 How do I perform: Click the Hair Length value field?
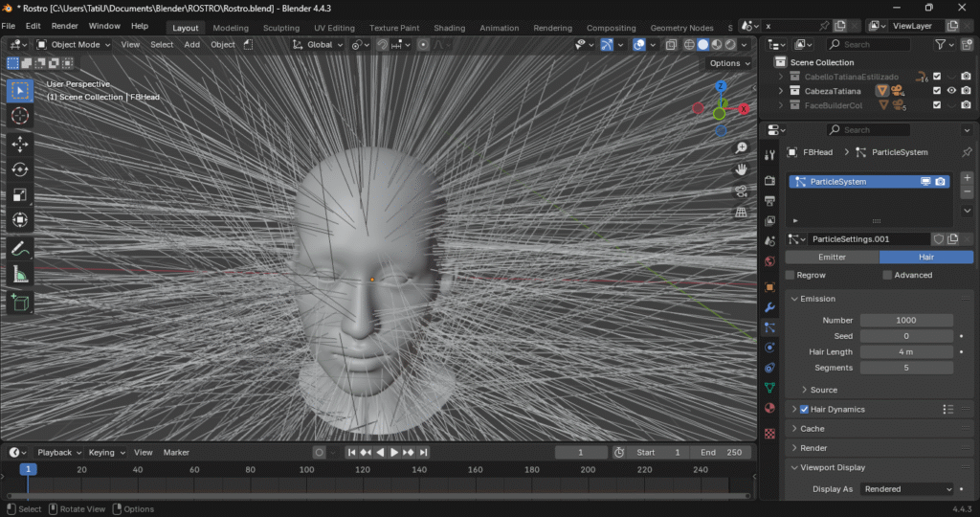[905, 352]
